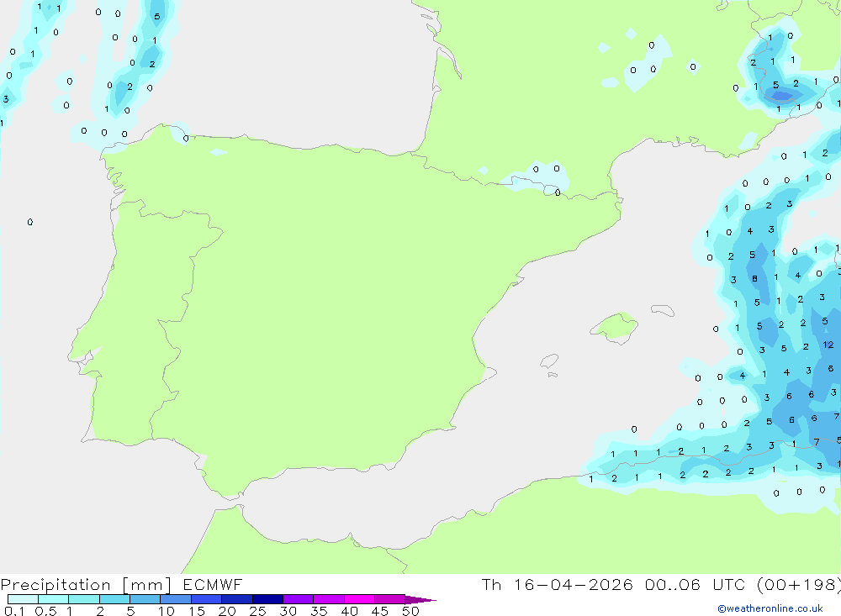
Task: Click the legend label "25"
Action: [257, 611]
